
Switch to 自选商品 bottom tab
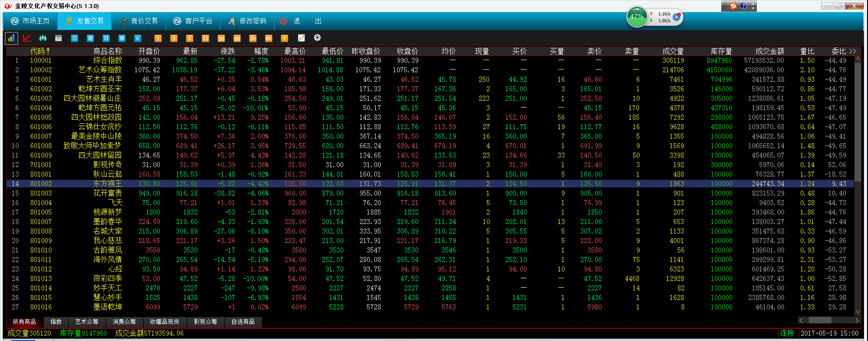point(243,322)
